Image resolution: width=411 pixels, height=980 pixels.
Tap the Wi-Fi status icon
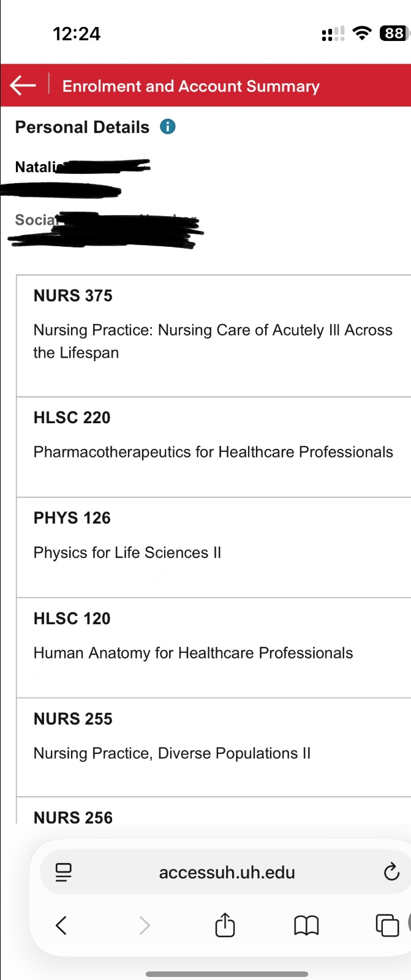point(363,33)
